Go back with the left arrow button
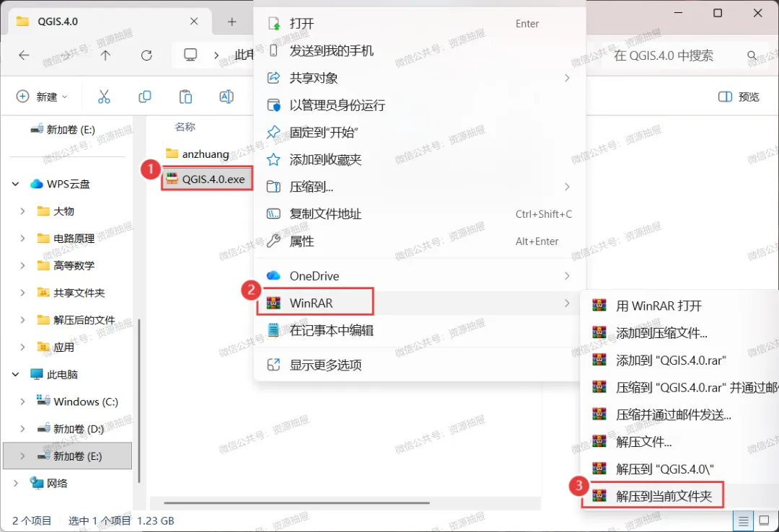The height and width of the screenshot is (532, 779). [x=24, y=55]
